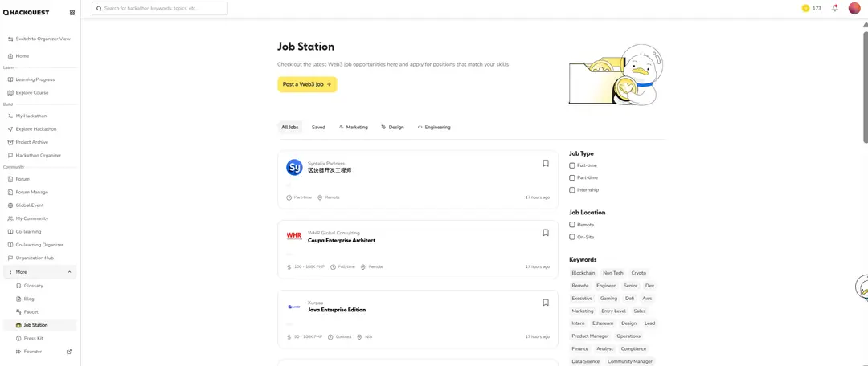Image resolution: width=868 pixels, height=366 pixels.
Task: Filter by the Blockchain keyword tag
Action: pyautogui.click(x=583, y=273)
